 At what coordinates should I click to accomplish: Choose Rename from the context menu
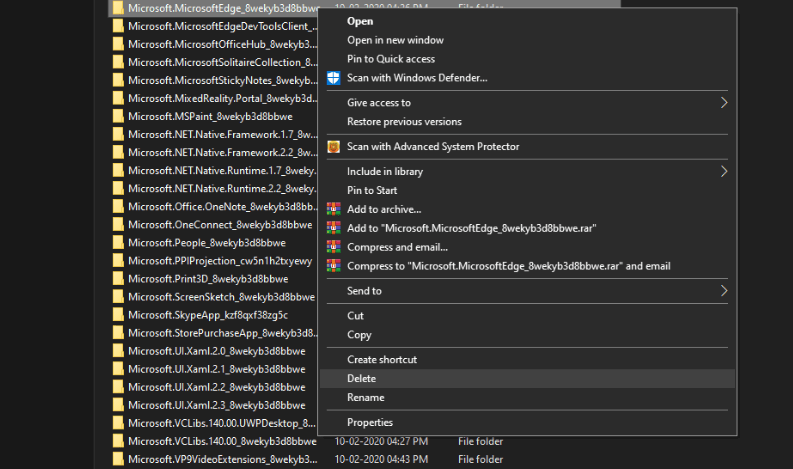click(x=365, y=398)
